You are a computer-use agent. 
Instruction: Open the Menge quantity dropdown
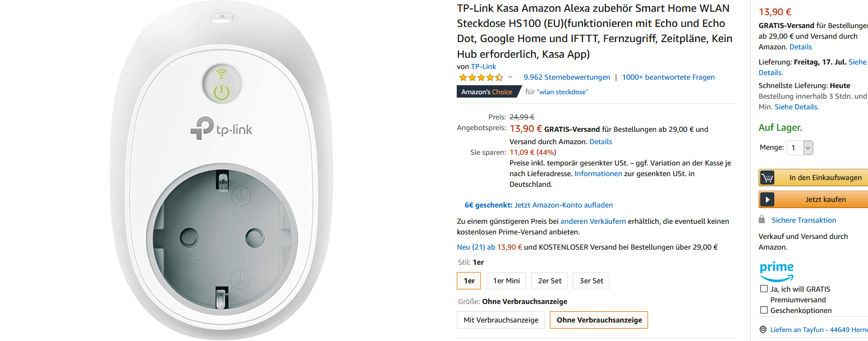[x=800, y=148]
